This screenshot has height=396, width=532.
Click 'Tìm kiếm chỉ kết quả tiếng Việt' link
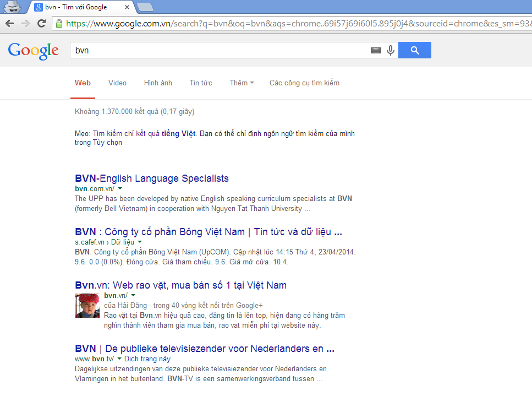(x=144, y=133)
